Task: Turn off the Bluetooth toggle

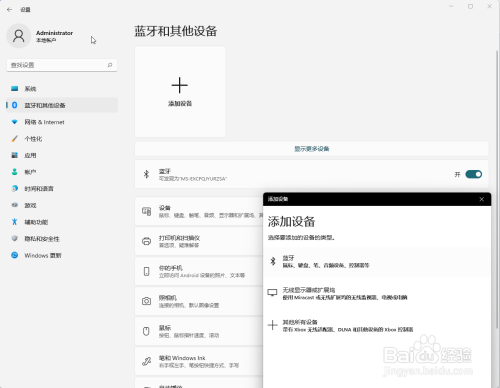Action: pos(473,174)
